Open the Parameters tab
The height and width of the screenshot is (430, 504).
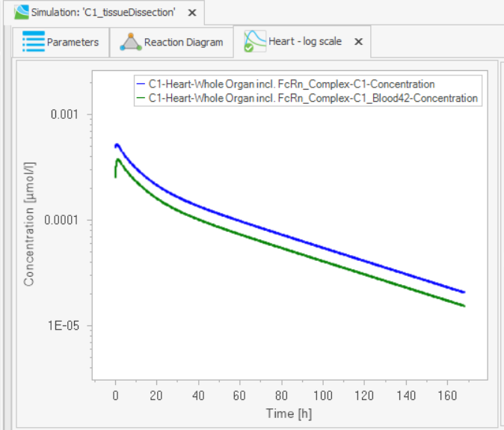[61, 42]
